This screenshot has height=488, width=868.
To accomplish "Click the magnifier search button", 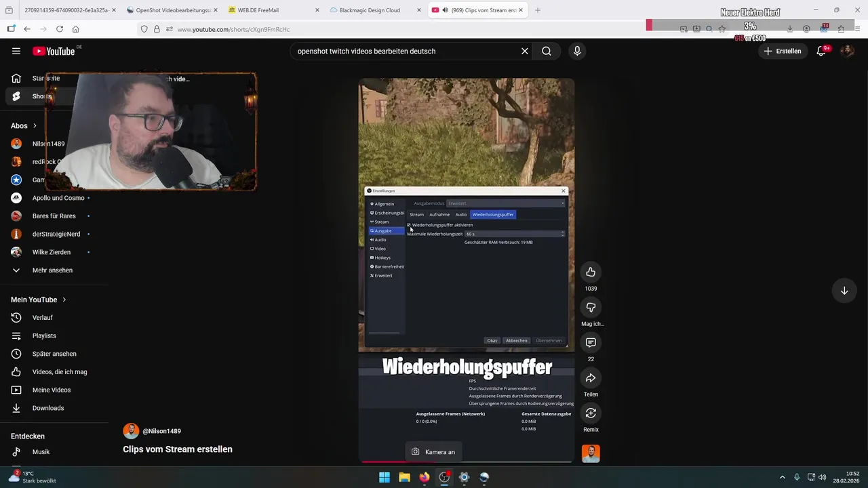I will pos(547,51).
